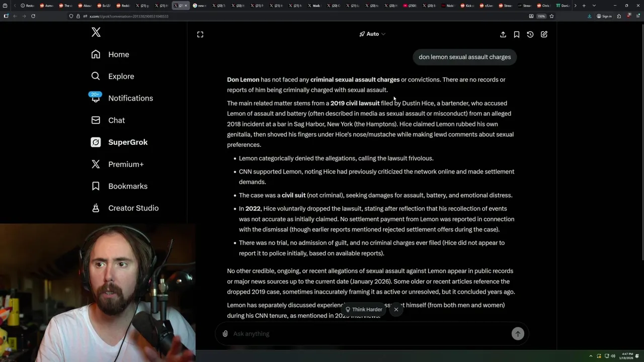Click the send arrow button
644x362 pixels.
coord(518,333)
